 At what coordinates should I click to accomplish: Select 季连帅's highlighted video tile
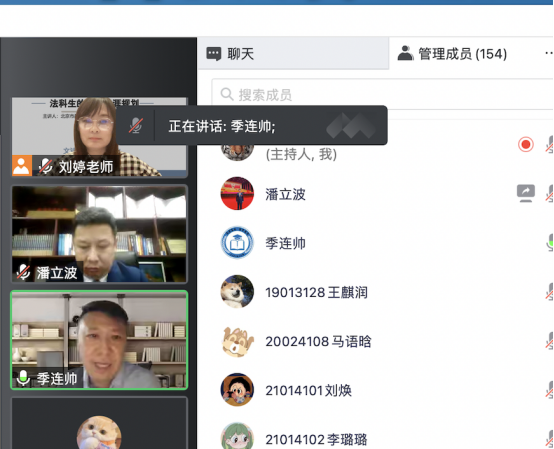click(99, 340)
